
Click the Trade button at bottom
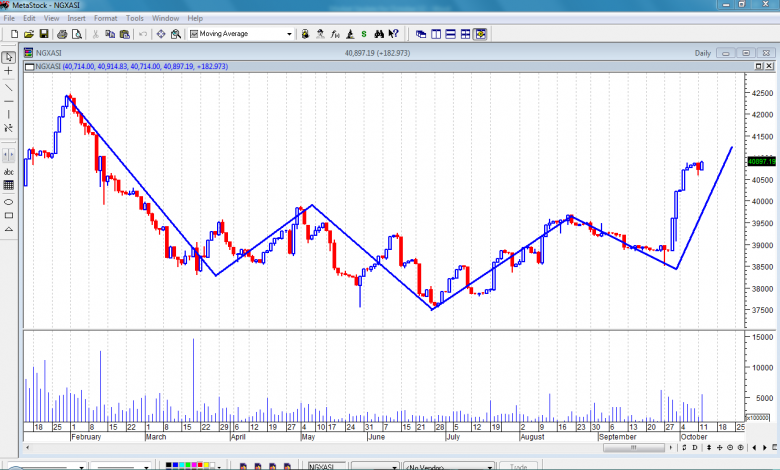coord(518,467)
